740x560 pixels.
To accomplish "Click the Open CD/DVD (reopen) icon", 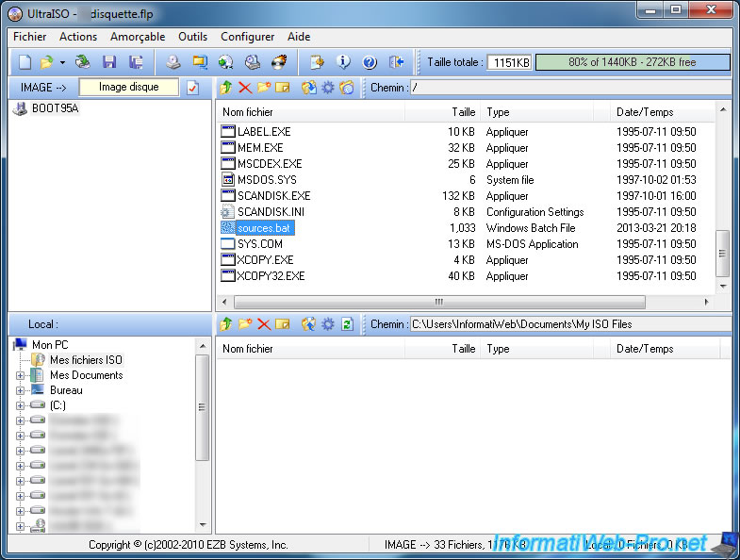I will [83, 62].
